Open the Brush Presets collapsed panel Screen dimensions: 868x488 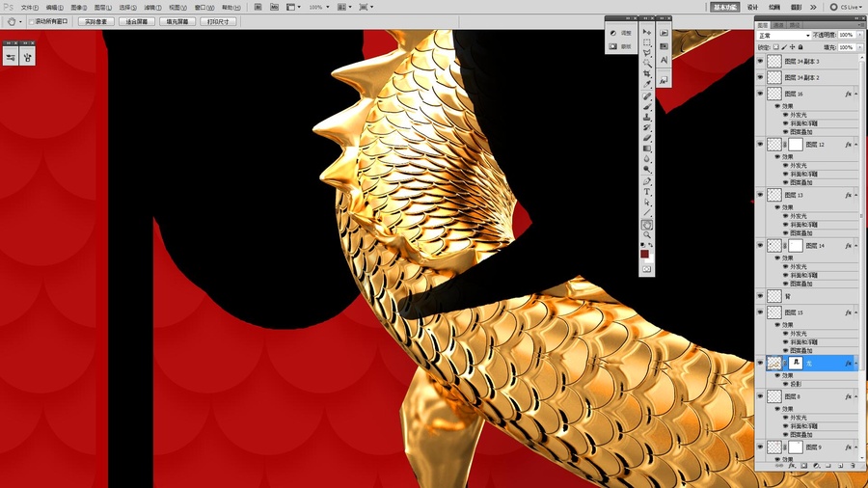28,57
